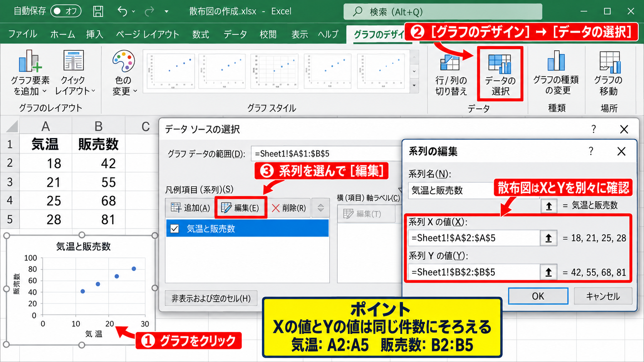644x362 pixels.
Task: Click cell containing 気温
Action: [45, 144]
